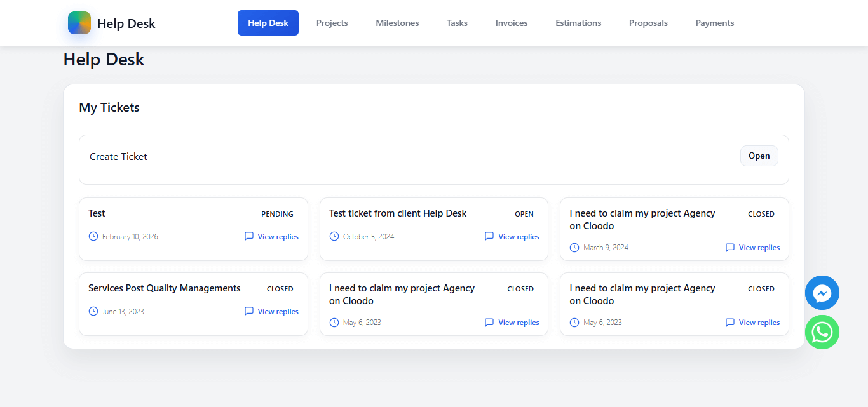868x407 pixels.
Task: Click the PENDING status badge
Action: pyautogui.click(x=278, y=214)
